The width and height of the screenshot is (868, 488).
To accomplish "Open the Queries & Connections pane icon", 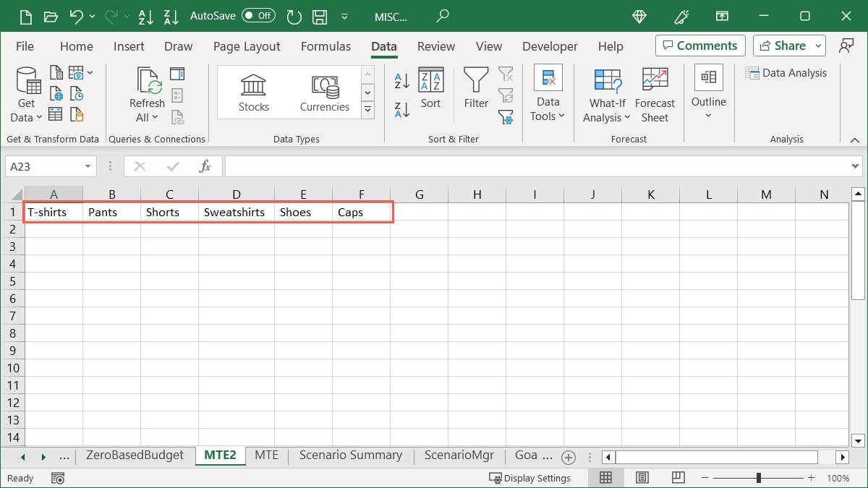I will point(177,73).
